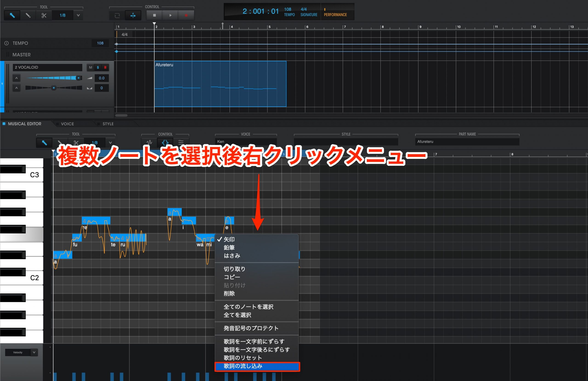
Task: Stop playback with the stop button
Action: point(154,15)
